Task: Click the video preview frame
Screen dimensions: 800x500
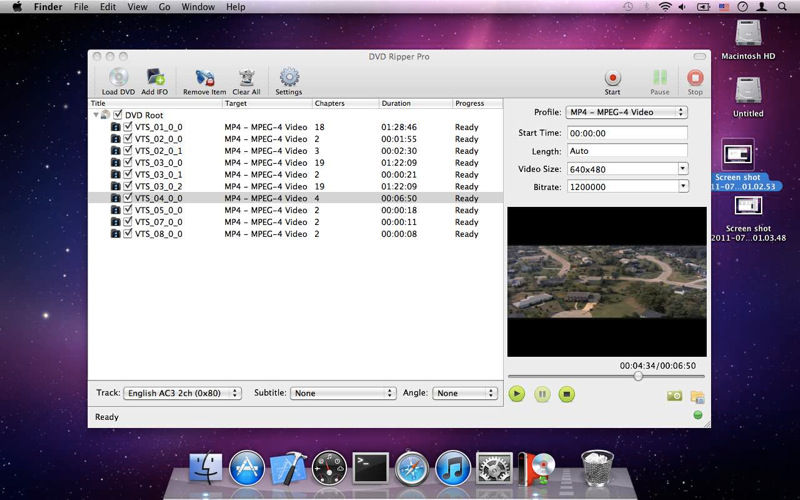Action: click(x=607, y=282)
